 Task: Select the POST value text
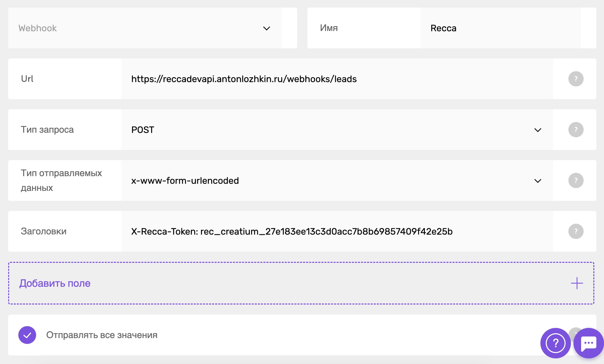tap(142, 130)
